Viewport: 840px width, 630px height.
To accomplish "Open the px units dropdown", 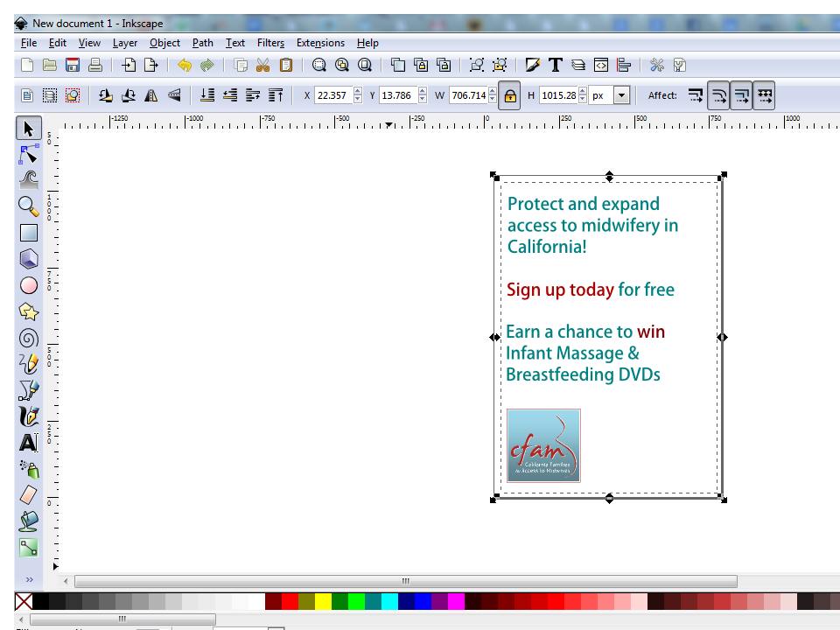I will pos(621,94).
